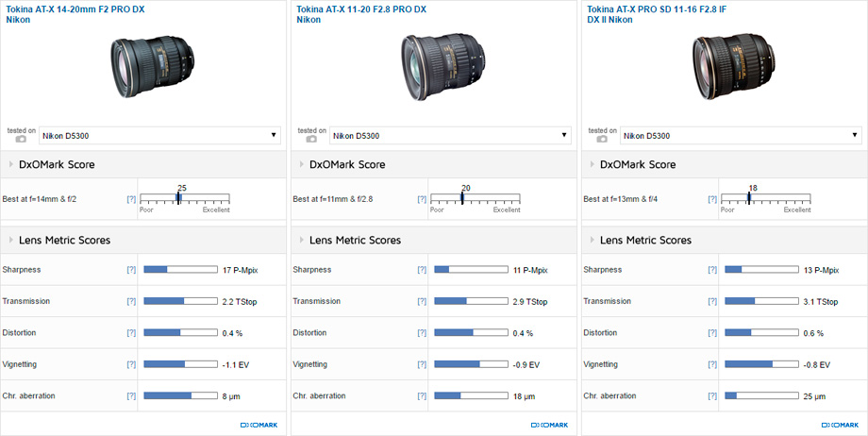The image size is (868, 436).
Task: Open Tokina AT-X PRO SD 11-16 F2.8 link
Action: tap(657, 14)
